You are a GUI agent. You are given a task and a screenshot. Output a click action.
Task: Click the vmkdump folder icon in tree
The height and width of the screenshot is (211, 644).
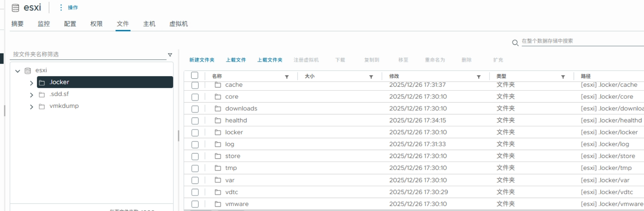(x=42, y=106)
